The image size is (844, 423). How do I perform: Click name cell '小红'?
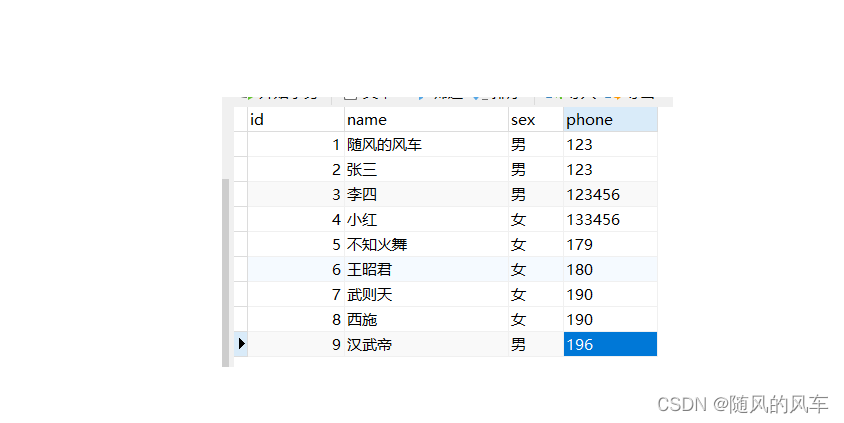click(426, 220)
